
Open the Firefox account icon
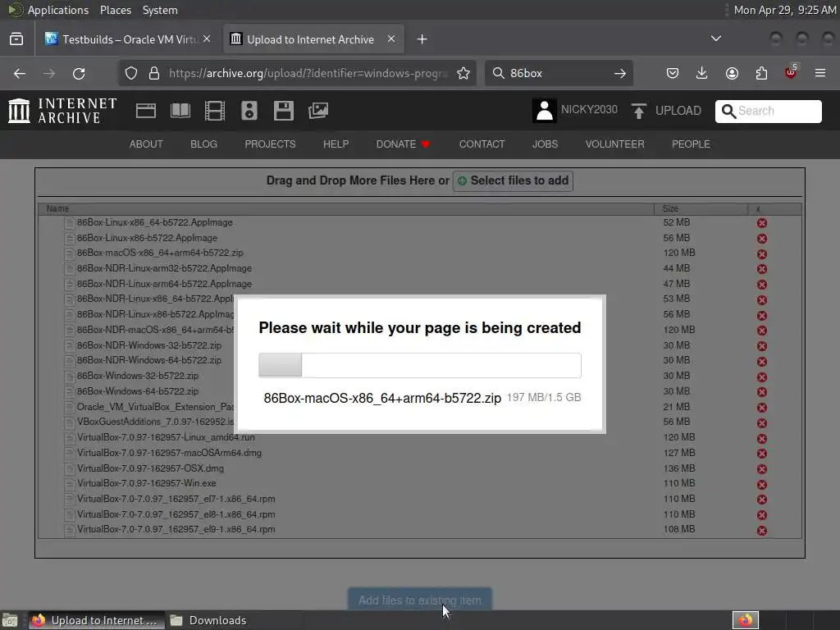[x=732, y=73]
